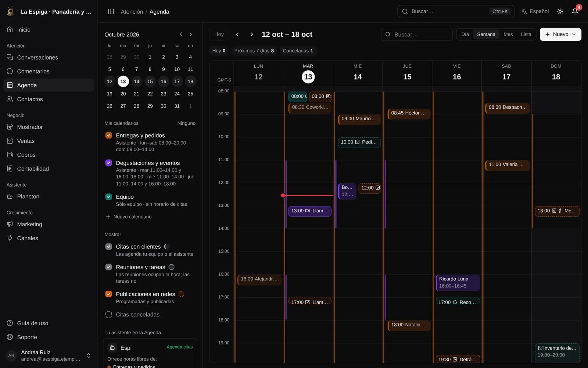This screenshot has width=588, height=368.
Task: Click Ninguno to deselect all calendars
Action: pyautogui.click(x=186, y=123)
